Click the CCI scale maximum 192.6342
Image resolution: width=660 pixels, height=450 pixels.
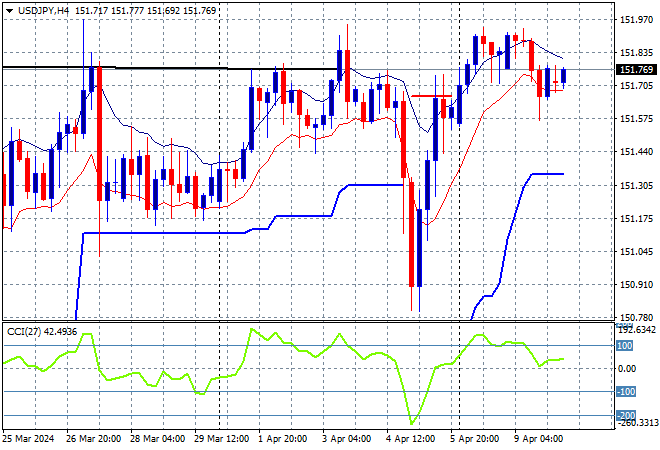[x=636, y=330]
